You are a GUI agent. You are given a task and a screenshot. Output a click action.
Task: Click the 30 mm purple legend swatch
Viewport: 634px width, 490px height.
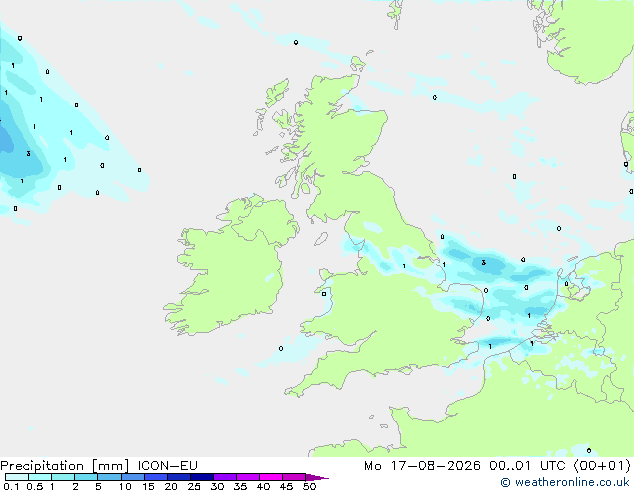225,477
